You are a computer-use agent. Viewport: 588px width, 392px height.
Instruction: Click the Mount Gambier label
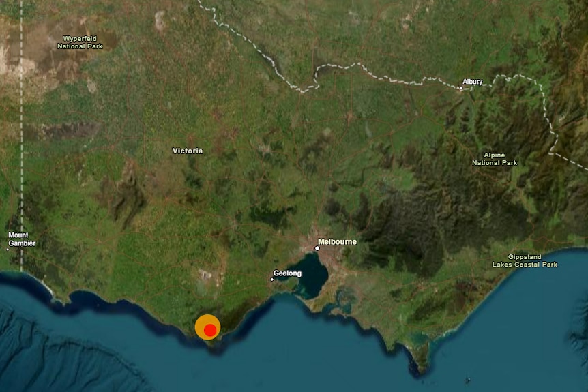pyautogui.click(x=22, y=239)
